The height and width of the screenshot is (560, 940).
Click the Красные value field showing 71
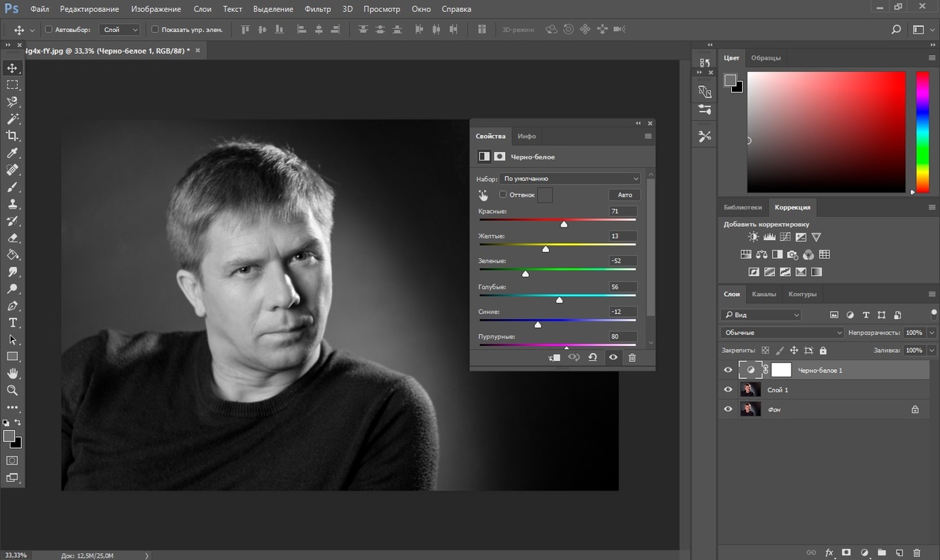pyautogui.click(x=623, y=212)
